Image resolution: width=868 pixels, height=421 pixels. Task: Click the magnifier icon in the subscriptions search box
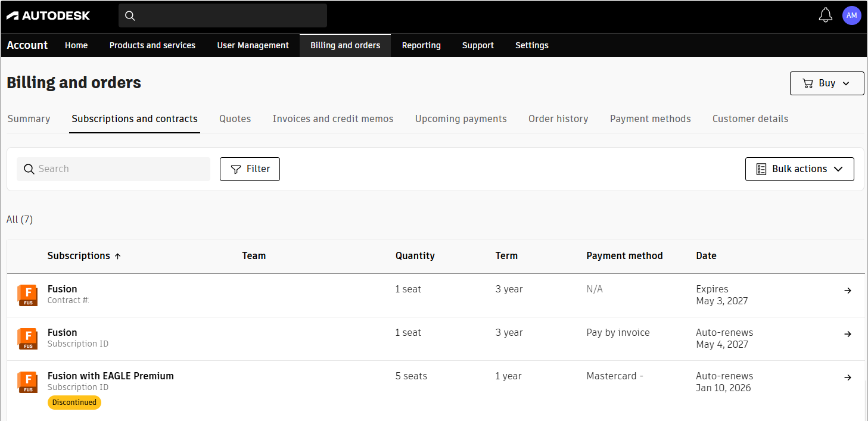(29, 169)
